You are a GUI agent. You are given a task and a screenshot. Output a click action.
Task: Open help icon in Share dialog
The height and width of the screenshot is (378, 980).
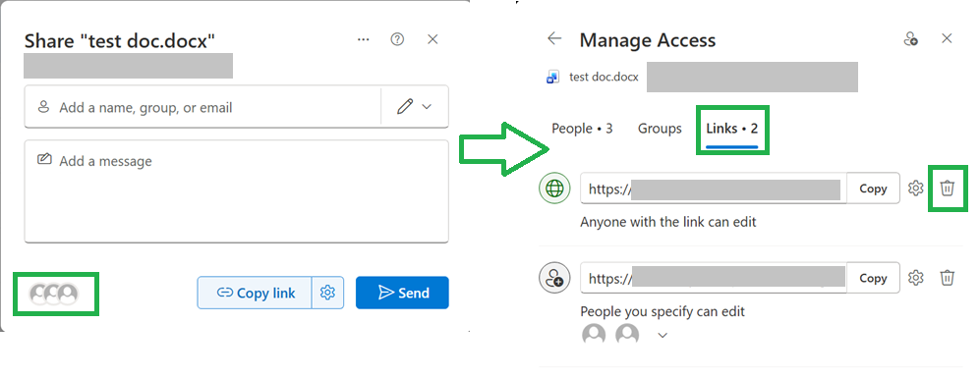397,39
